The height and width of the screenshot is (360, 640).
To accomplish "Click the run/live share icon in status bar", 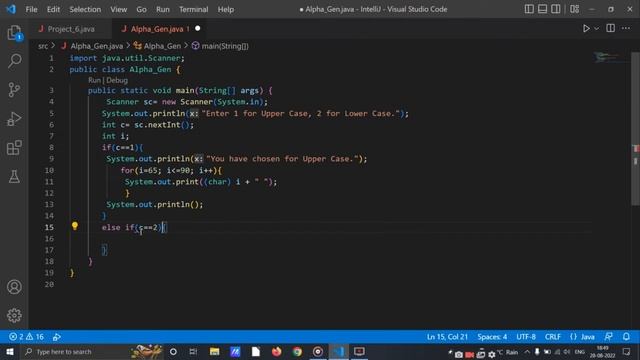I will (x=57, y=337).
